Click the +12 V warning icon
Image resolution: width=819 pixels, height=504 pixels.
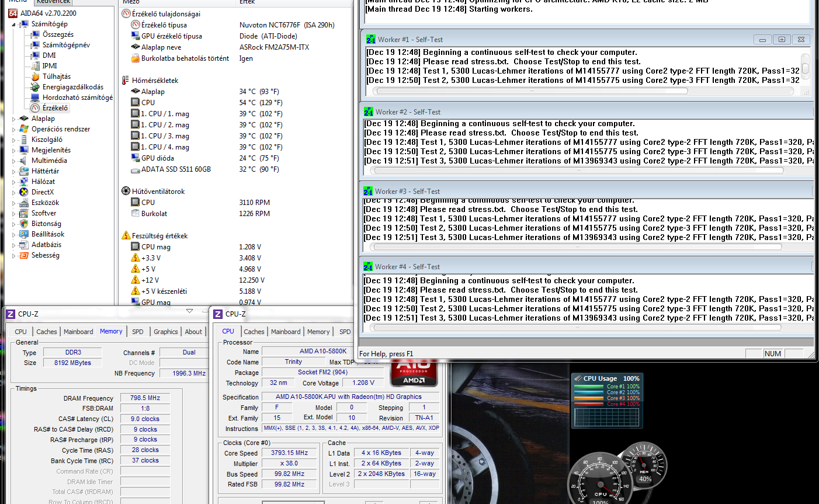click(136, 280)
